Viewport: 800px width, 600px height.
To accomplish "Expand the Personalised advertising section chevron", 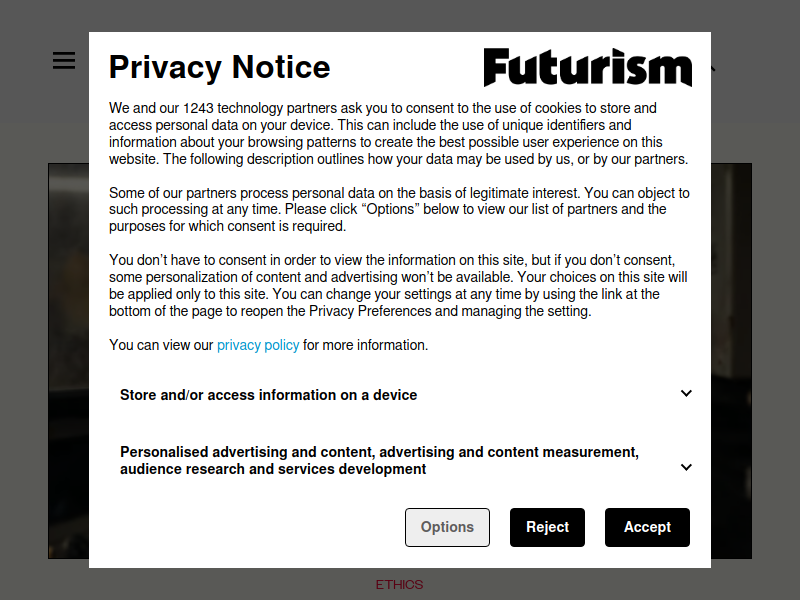I will [x=686, y=467].
